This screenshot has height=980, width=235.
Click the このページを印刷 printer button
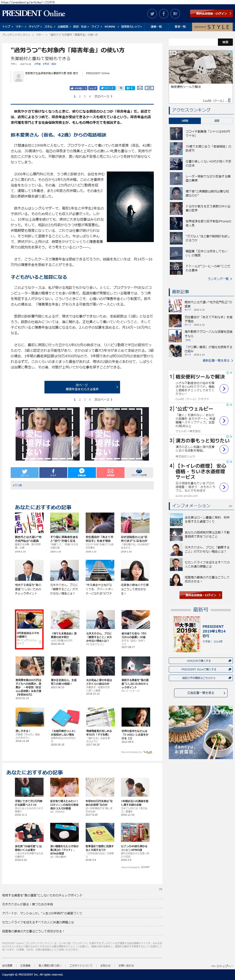coord(139,472)
